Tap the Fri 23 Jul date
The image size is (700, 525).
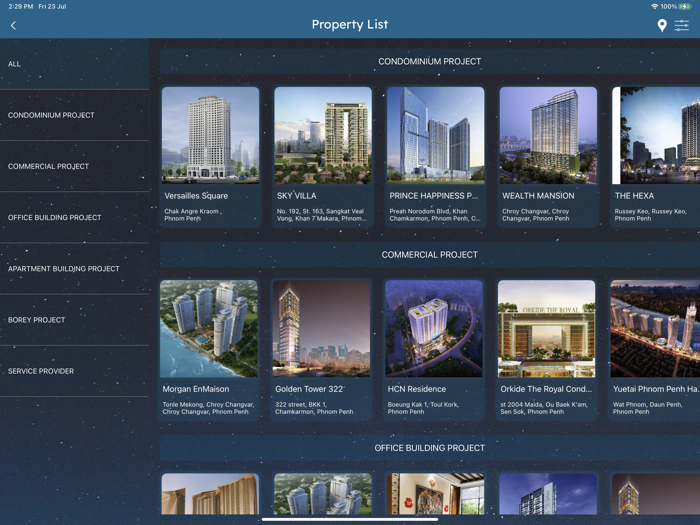(52, 6)
